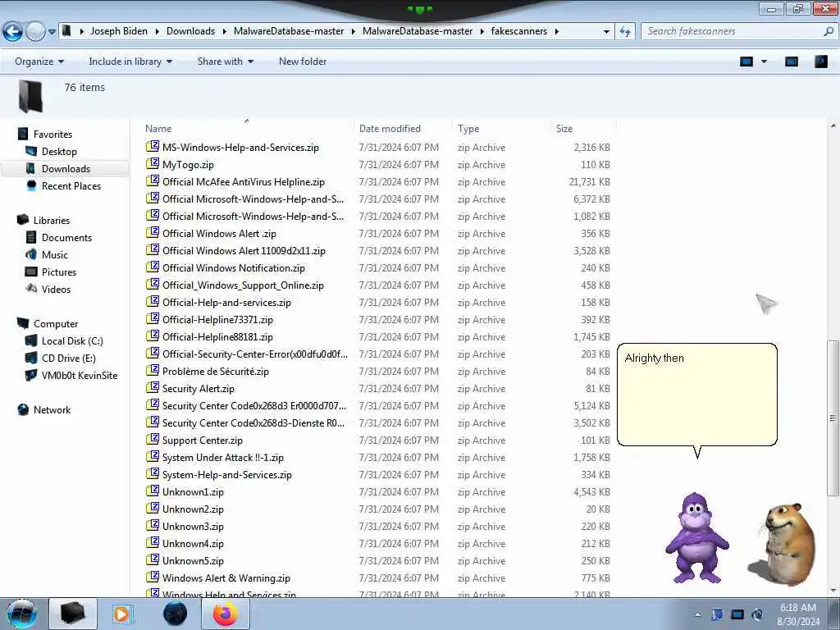Click Windows Alert & Warning.zip name

pos(226,578)
